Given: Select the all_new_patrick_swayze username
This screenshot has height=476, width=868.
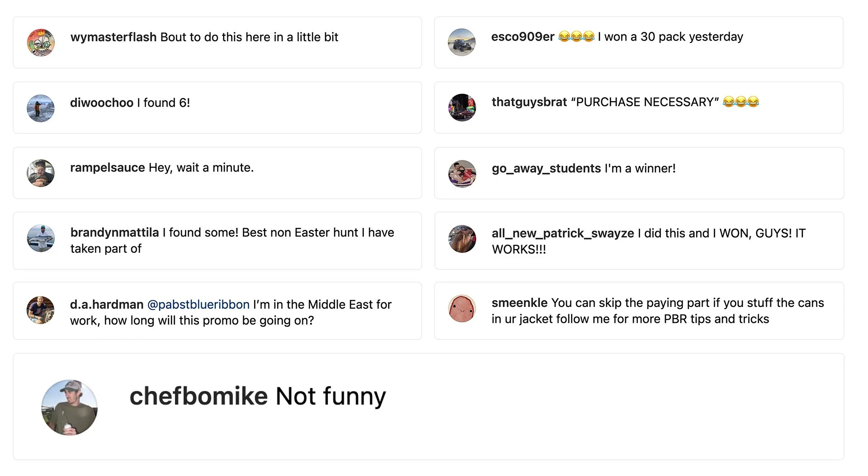Looking at the screenshot, I should (563, 233).
